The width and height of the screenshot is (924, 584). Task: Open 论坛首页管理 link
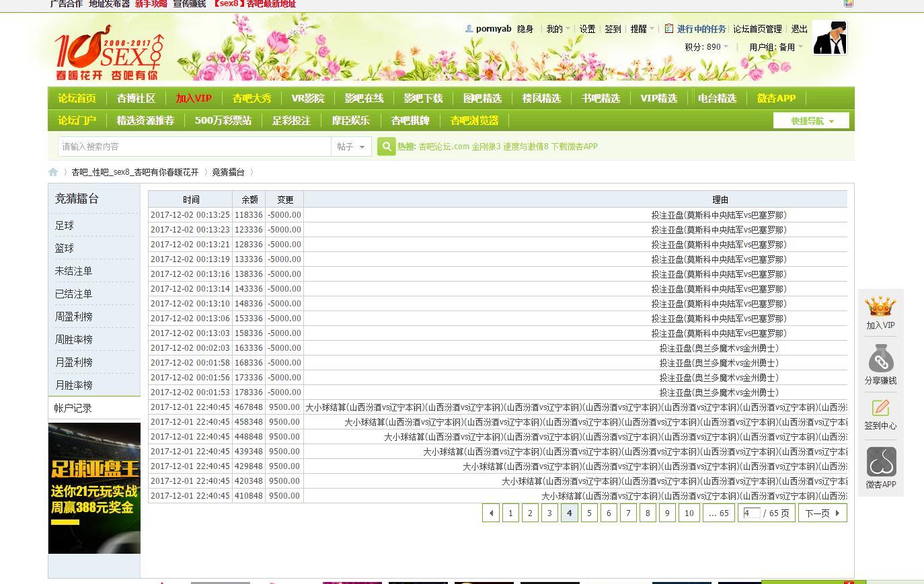(x=757, y=29)
